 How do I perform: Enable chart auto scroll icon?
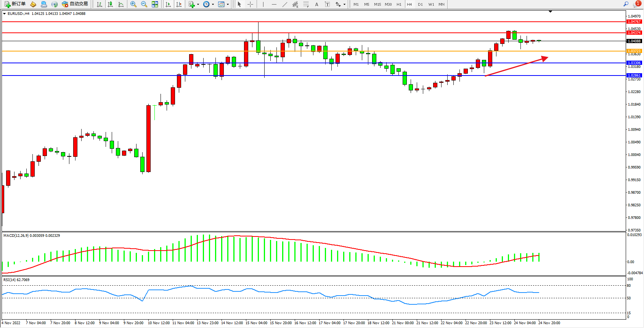point(168,4)
